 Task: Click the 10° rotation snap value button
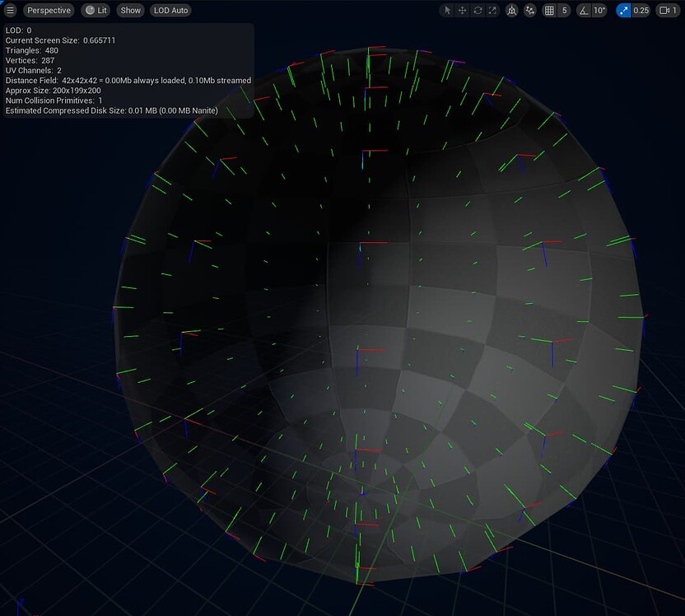599,10
